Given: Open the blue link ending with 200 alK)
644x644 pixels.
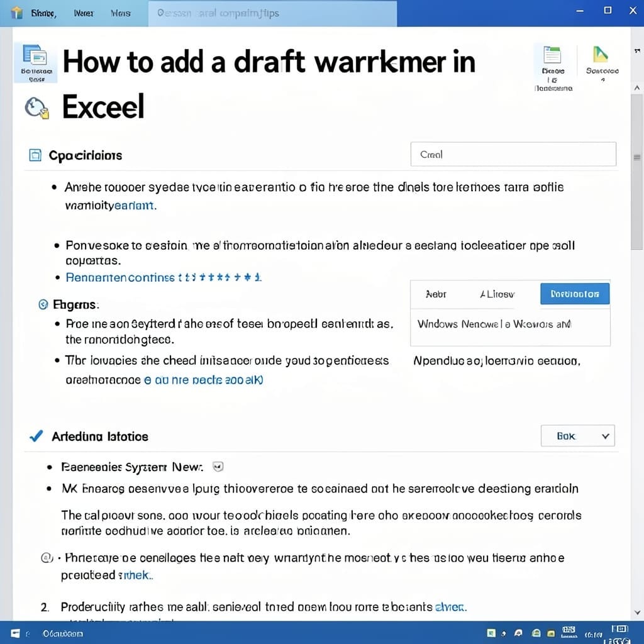Looking at the screenshot, I should 203,380.
